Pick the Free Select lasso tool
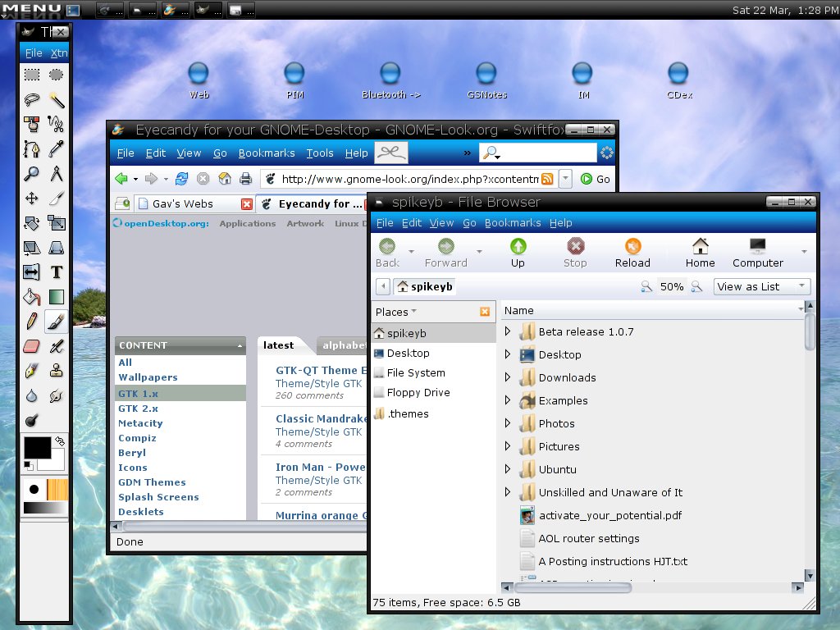Screen dimensions: 840x630 [x=32, y=99]
